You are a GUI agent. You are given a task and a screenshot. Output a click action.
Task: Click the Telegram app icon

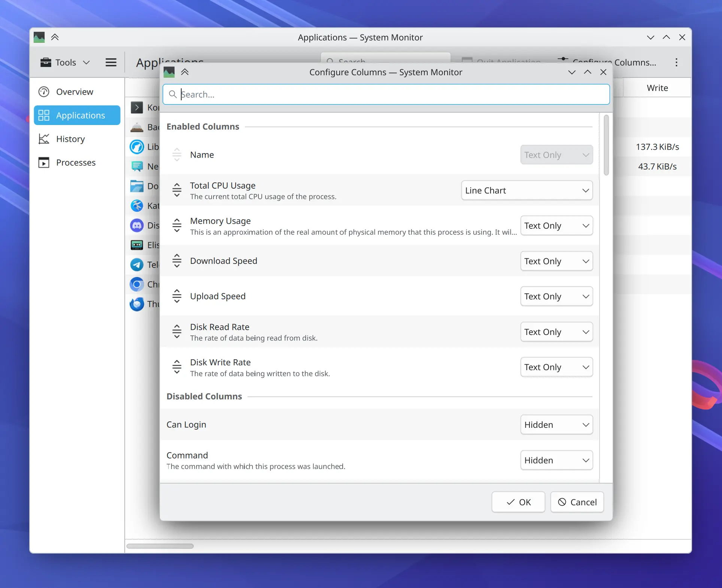(x=137, y=265)
